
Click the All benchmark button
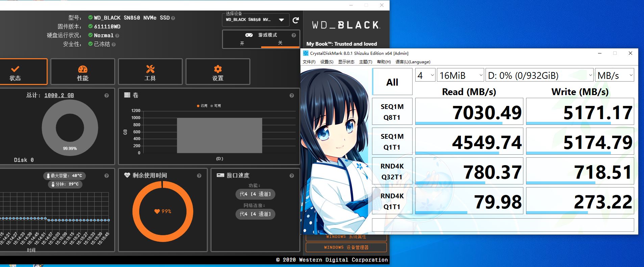click(392, 82)
